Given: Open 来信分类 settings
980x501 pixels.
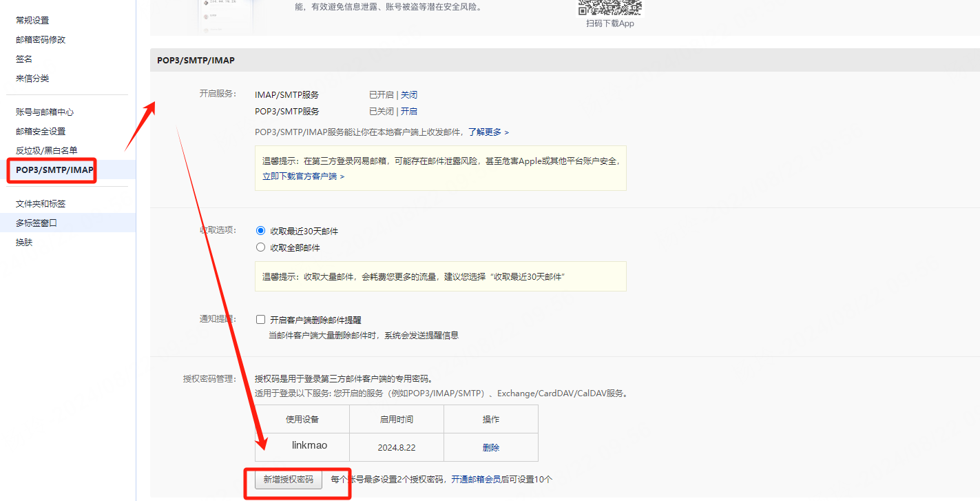Looking at the screenshot, I should click(32, 79).
